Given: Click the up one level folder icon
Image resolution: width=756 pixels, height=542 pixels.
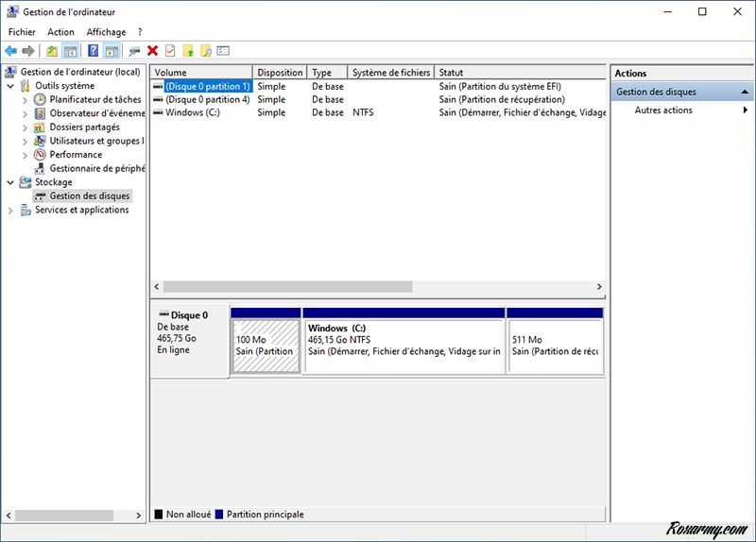Looking at the screenshot, I should [x=52, y=51].
